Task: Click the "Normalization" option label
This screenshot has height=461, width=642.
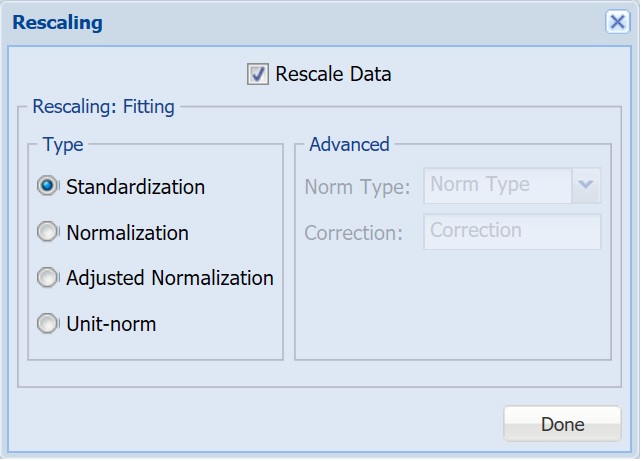Action: (127, 233)
